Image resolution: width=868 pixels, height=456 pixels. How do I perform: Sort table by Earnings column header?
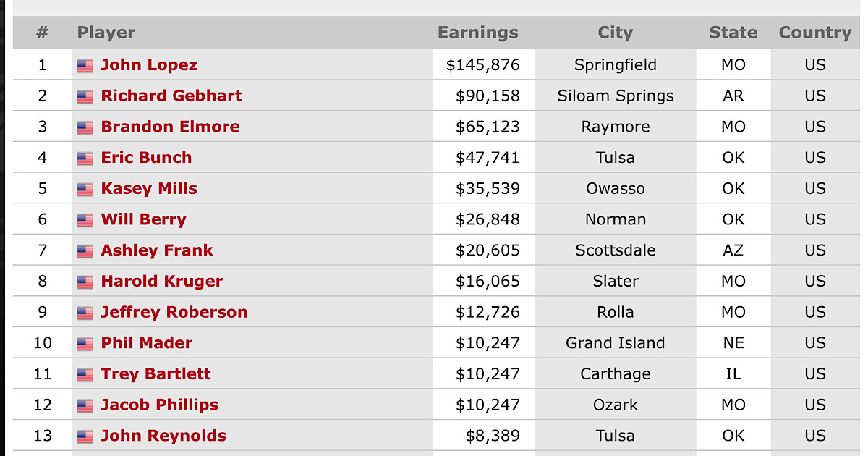[478, 33]
